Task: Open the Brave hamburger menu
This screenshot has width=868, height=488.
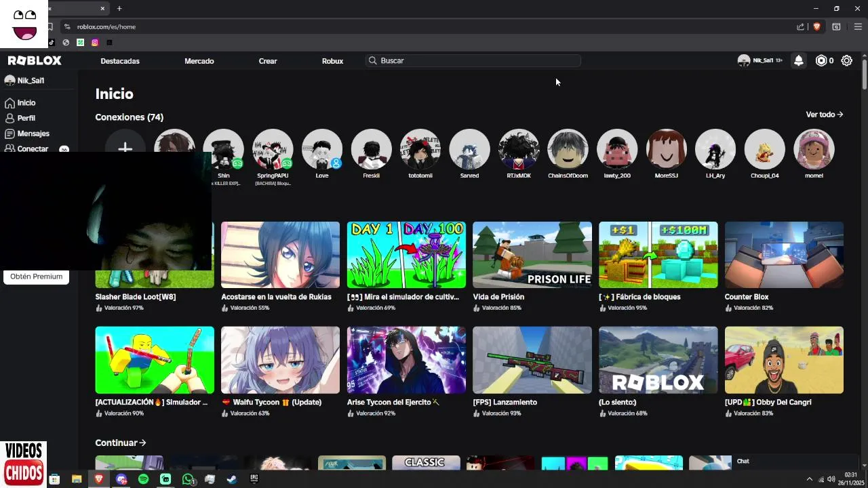Action: click(858, 26)
